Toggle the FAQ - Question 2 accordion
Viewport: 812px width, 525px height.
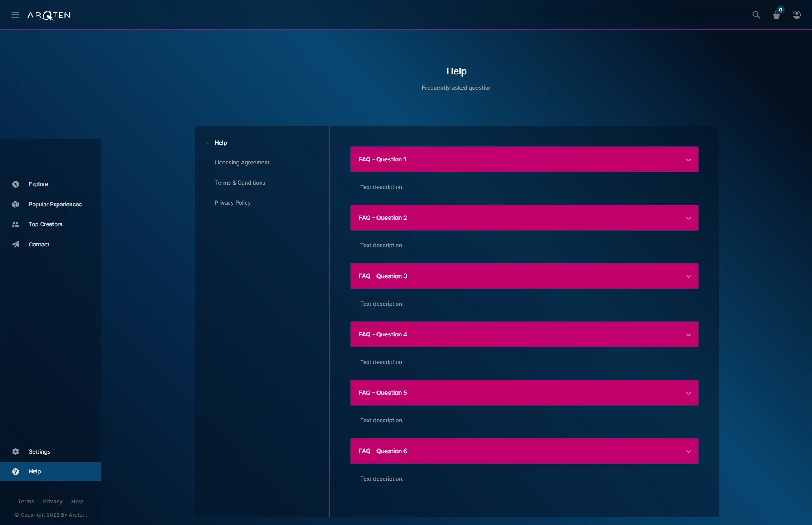point(524,218)
